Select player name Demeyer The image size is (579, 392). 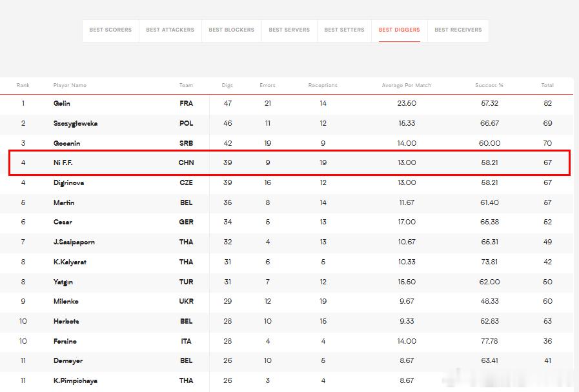68,360
